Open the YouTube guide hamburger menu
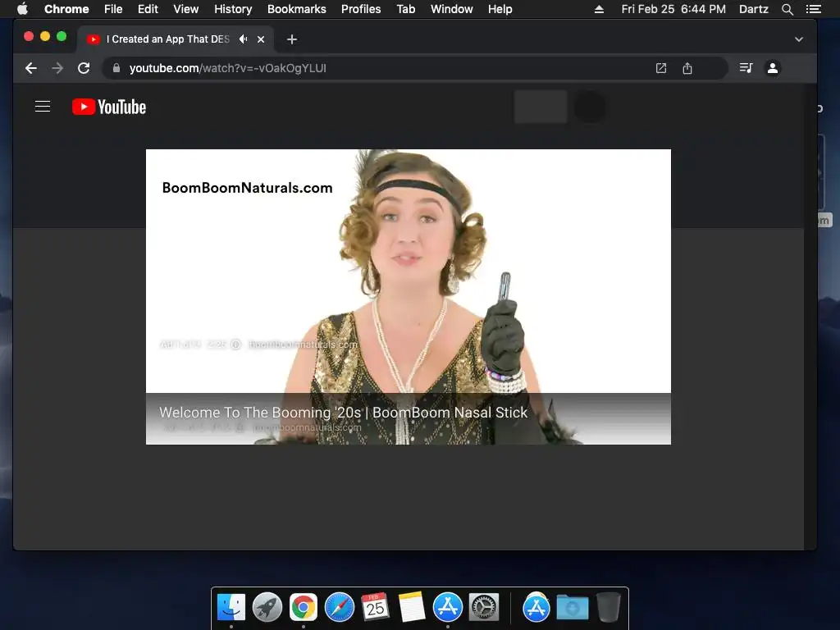 [43, 107]
